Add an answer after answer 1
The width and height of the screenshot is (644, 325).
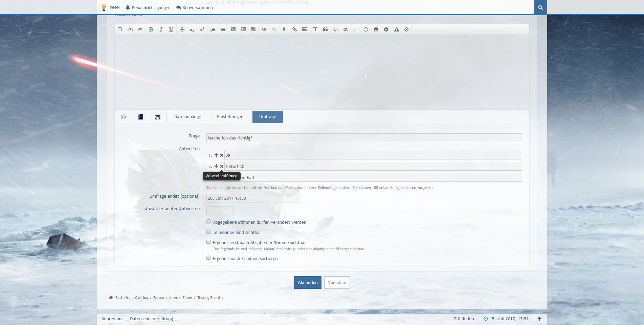pos(216,155)
